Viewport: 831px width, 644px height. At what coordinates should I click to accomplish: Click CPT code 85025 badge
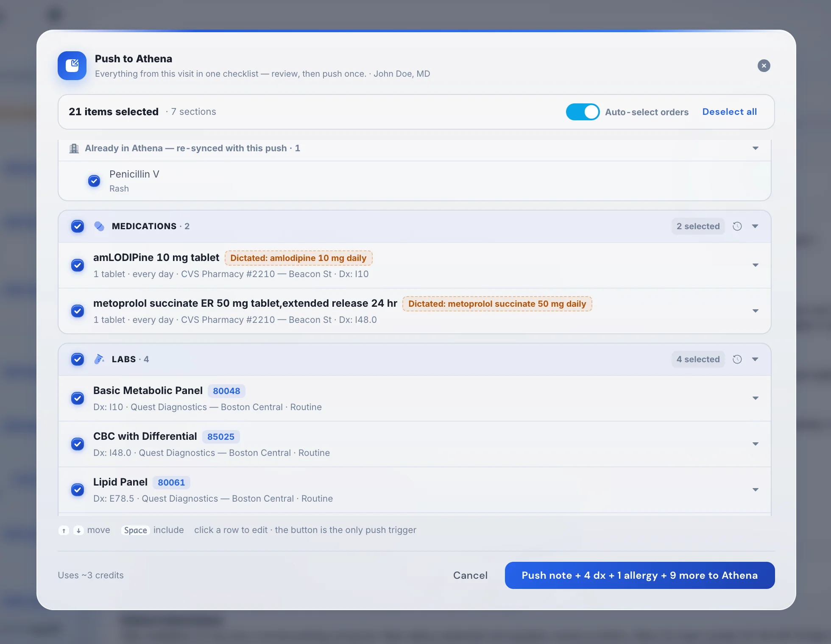[221, 437]
